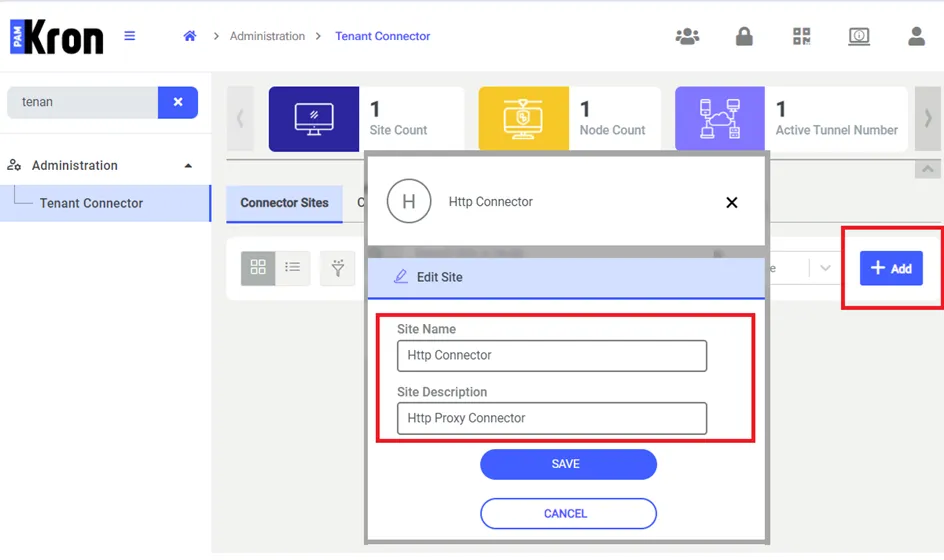Select Tenant Connector in sidebar
The height and width of the screenshot is (560, 944).
[x=105, y=203]
